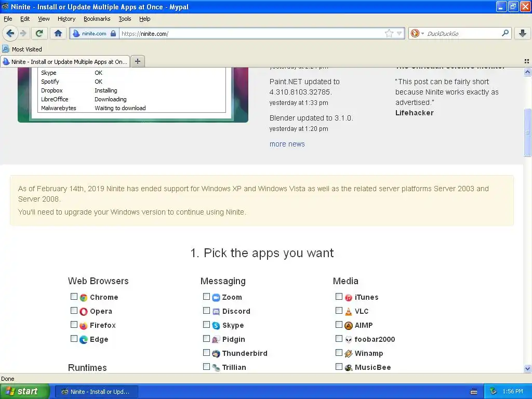The height and width of the screenshot is (399, 532).
Task: Click the Winamp app icon
Action: coord(349,353)
